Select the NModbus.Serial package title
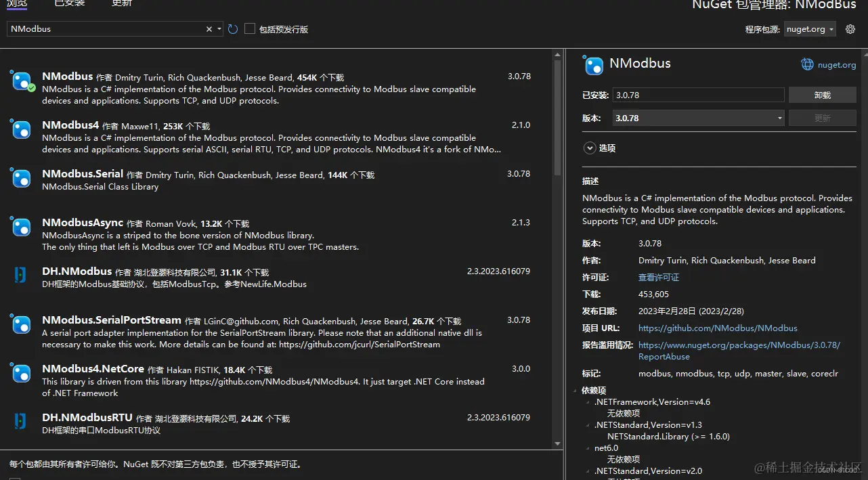Image resolution: width=868 pixels, height=480 pixels. (83, 174)
